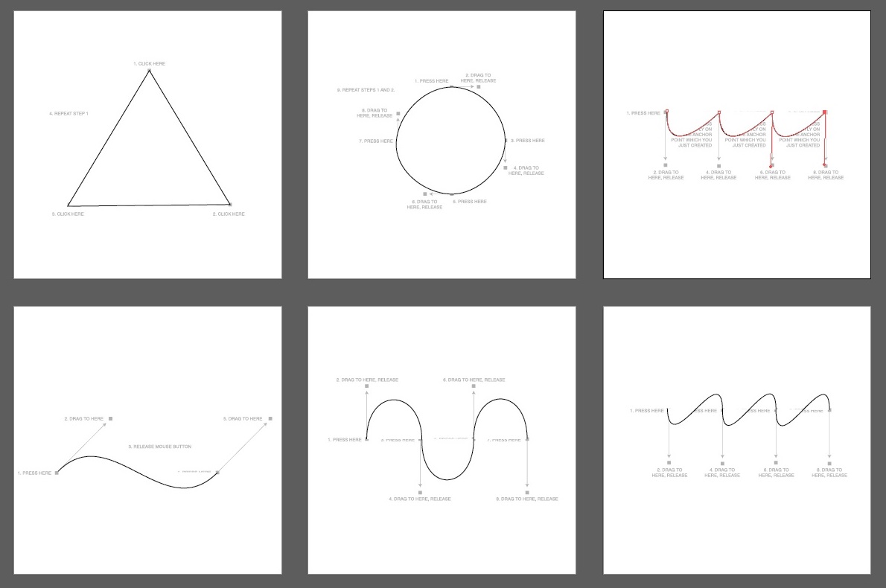This screenshot has width=886, height=588.
Task: Click the handle square above '8. DRAG TO HERE, RELEASE' in the bottom-right artboard
Action: click(829, 463)
